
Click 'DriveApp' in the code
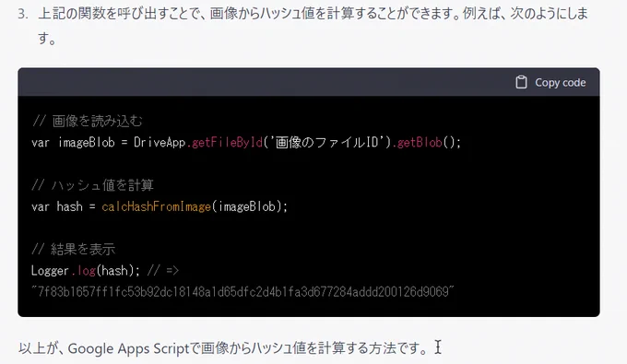point(160,142)
